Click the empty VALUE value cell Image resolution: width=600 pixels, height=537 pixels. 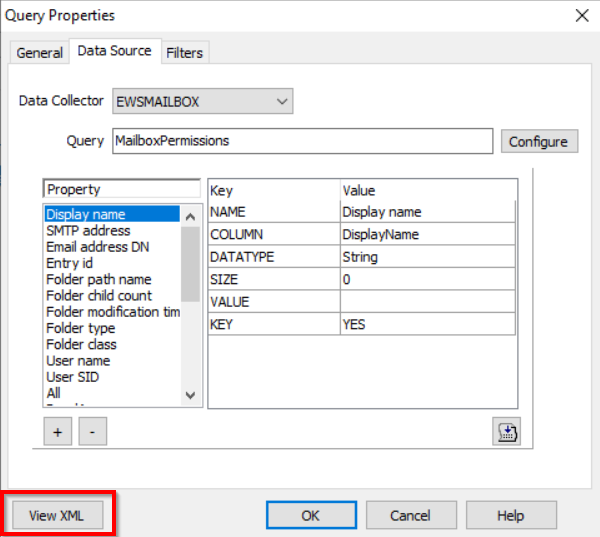428,302
